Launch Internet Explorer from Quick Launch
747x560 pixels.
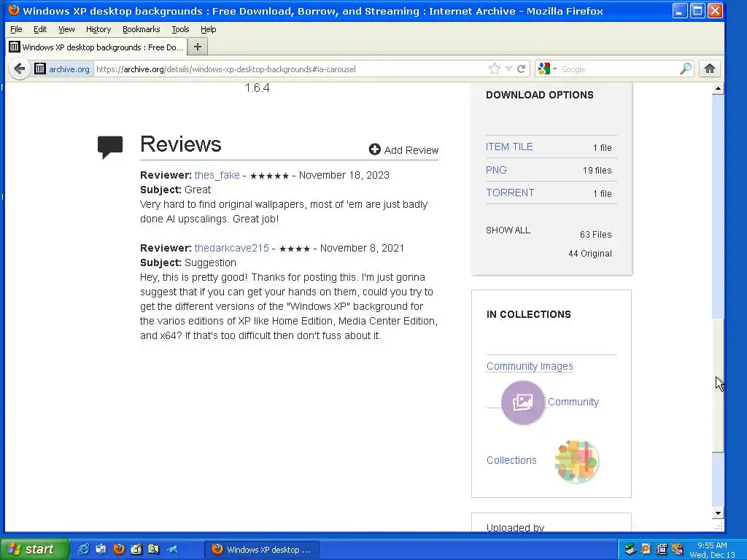pos(83,549)
